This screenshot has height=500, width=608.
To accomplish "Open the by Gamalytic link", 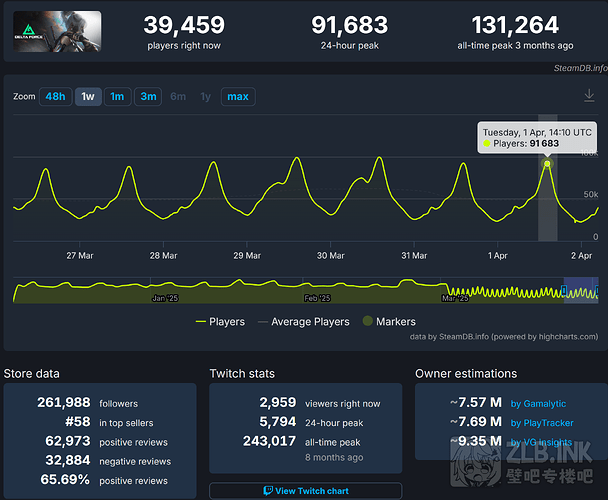I will coord(538,404).
